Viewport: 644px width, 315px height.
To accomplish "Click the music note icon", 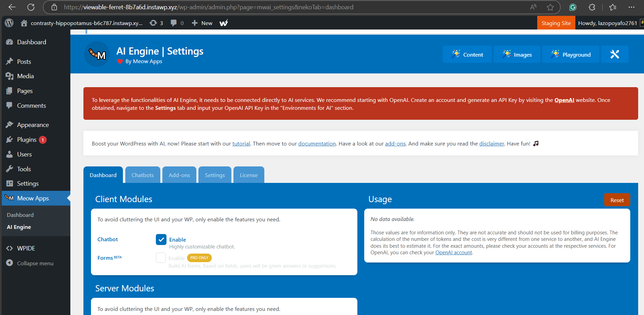I will (x=536, y=143).
